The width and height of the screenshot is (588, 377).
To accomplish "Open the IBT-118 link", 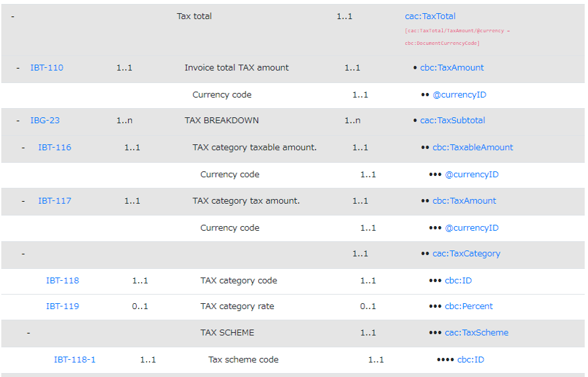I will point(63,281).
